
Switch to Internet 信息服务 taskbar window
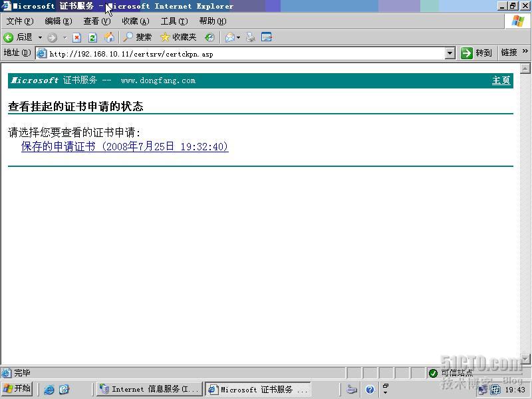coord(149,389)
